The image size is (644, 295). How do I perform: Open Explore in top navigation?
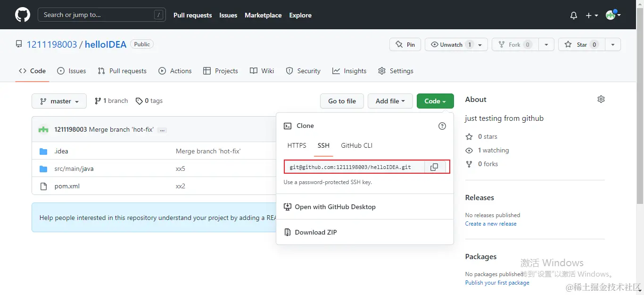click(x=300, y=15)
